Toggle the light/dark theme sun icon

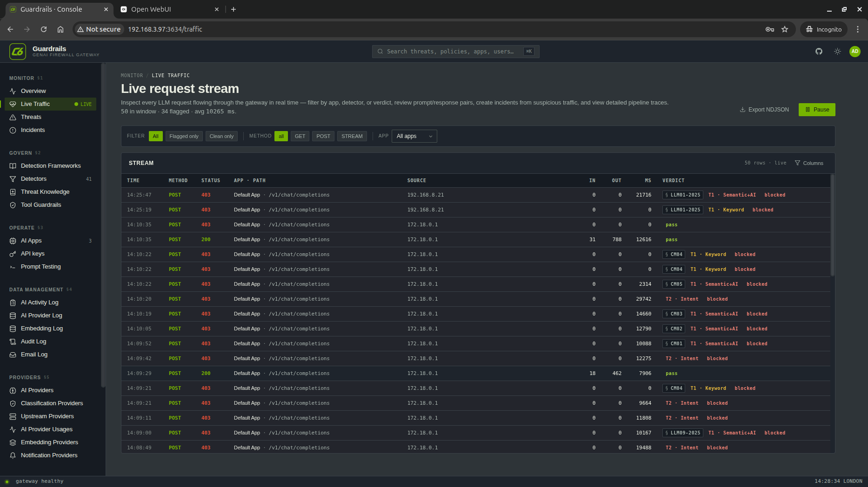coord(837,52)
